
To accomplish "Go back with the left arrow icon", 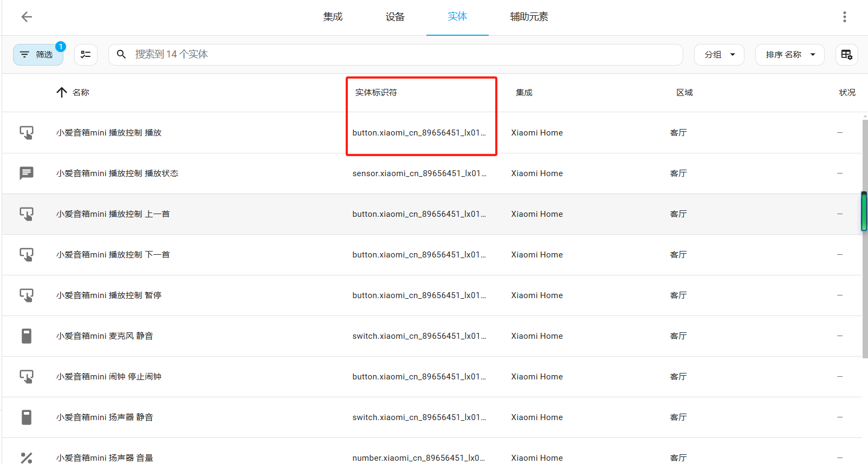I will (x=27, y=17).
